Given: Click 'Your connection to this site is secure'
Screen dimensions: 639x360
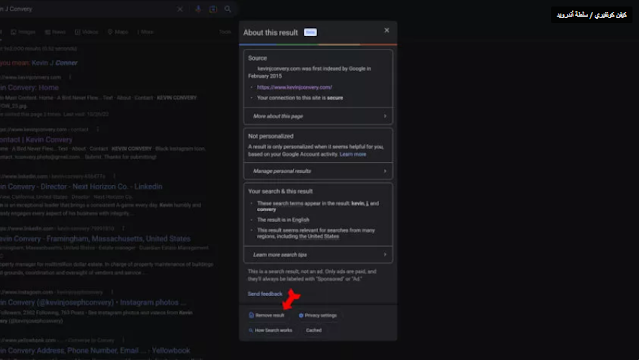Looking at the screenshot, I should coord(300,98).
